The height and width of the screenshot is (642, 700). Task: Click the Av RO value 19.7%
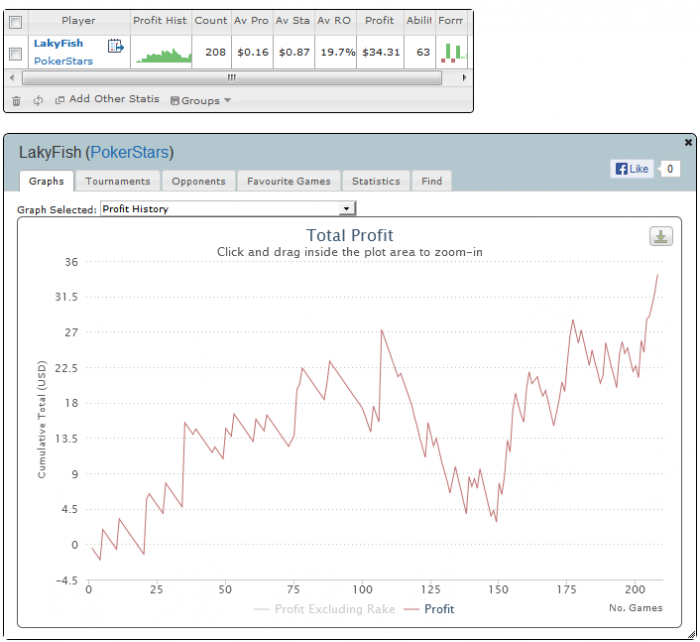point(338,52)
